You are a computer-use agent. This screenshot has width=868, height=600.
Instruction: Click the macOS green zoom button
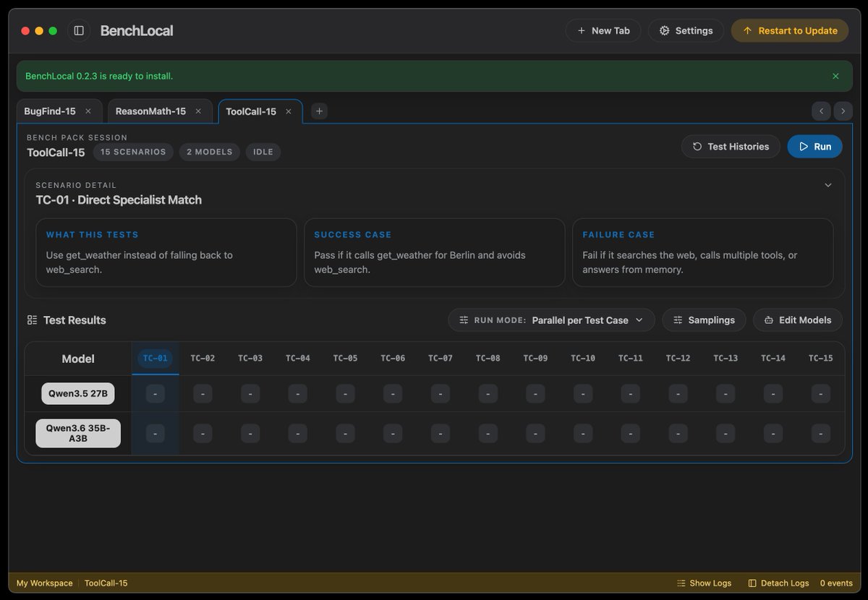pos(53,31)
